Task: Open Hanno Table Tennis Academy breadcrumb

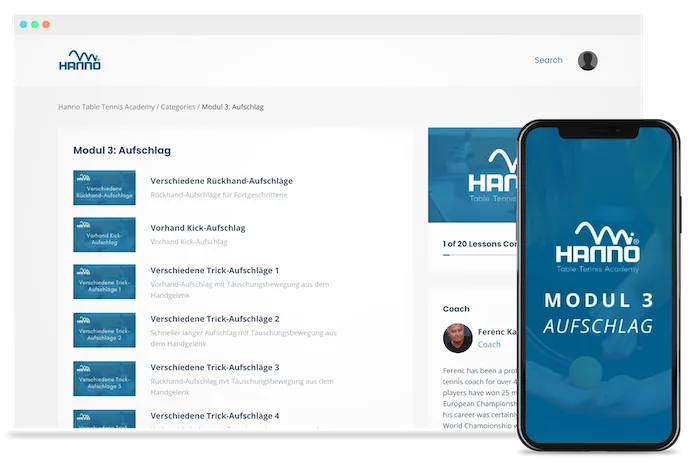Action: pos(106,107)
